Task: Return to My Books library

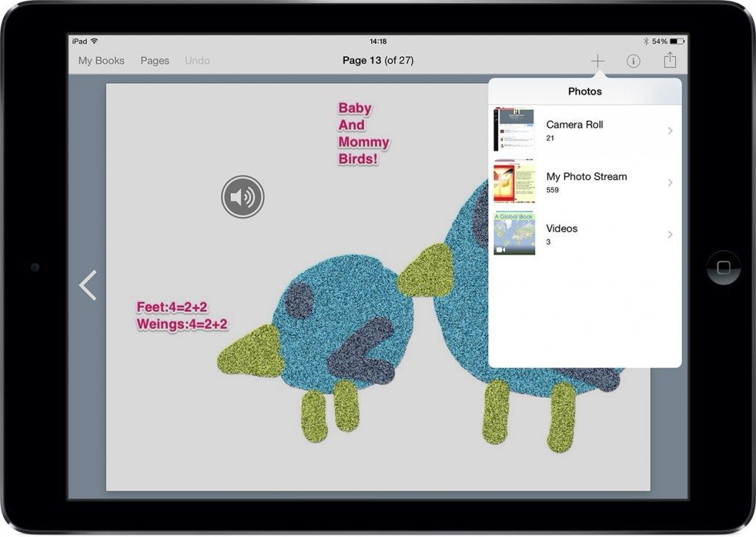Action: click(x=100, y=61)
